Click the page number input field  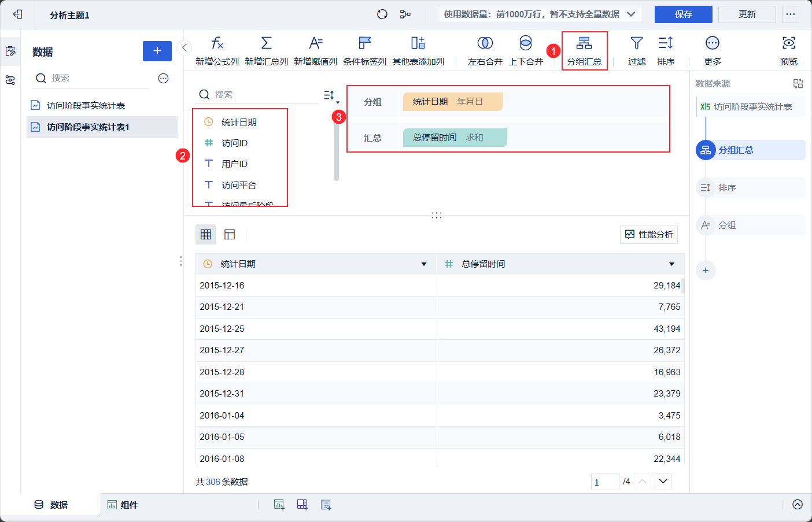(605, 482)
